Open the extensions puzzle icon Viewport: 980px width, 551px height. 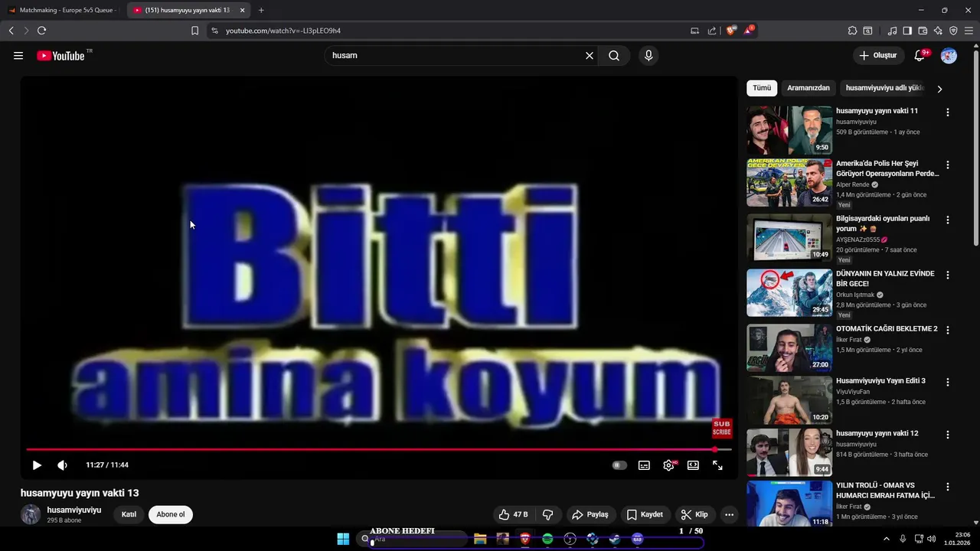click(x=852, y=31)
